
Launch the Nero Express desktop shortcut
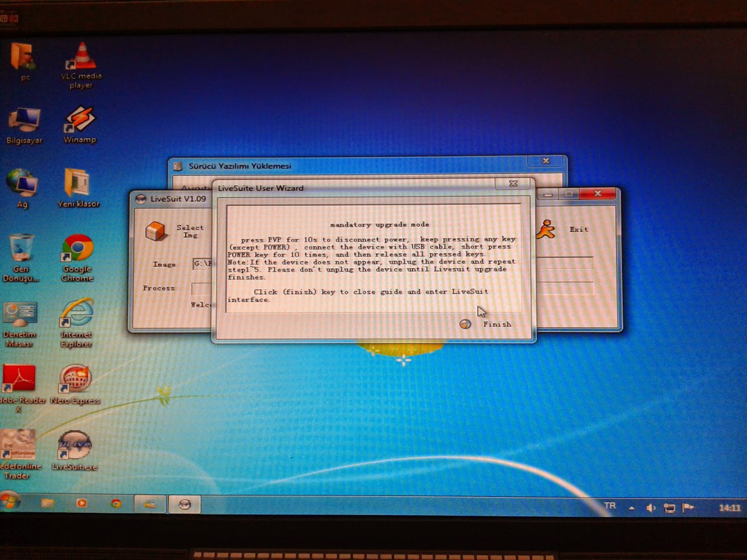[75, 384]
